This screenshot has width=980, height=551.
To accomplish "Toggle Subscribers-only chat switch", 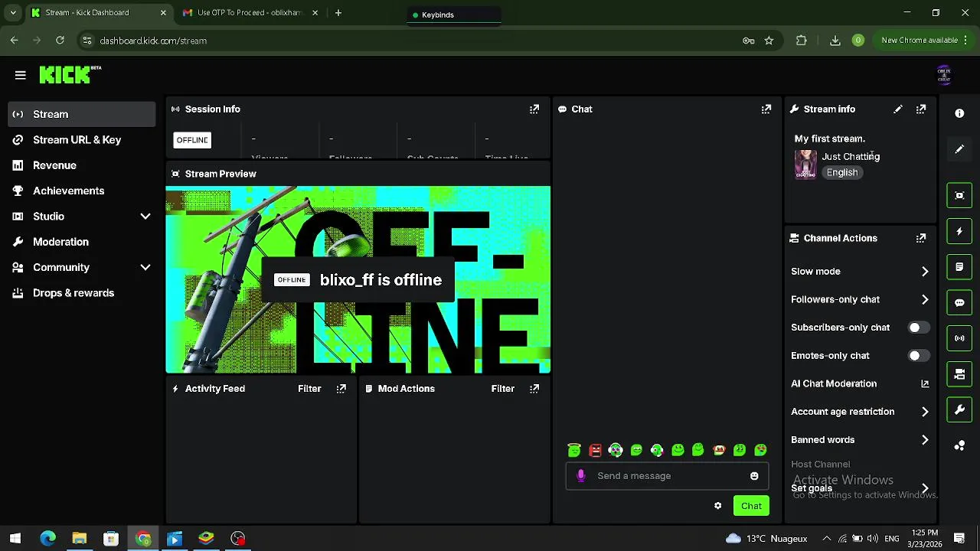I will click(919, 328).
